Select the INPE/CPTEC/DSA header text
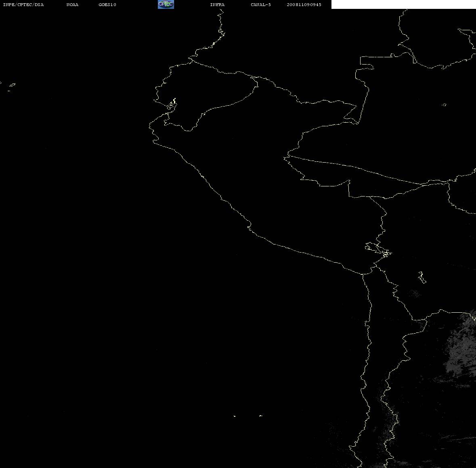This screenshot has width=476, height=468. [x=23, y=4]
